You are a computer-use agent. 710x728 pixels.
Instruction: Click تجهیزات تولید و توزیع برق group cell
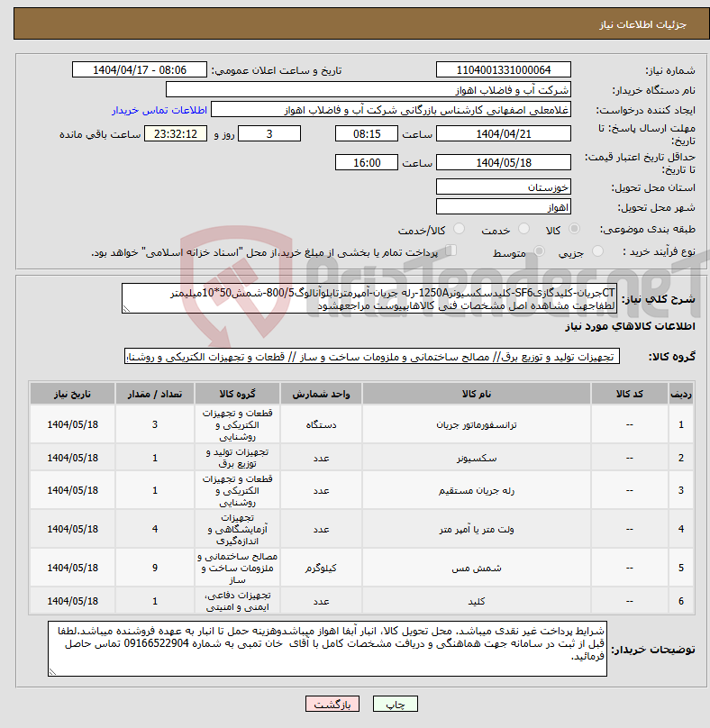(237, 458)
